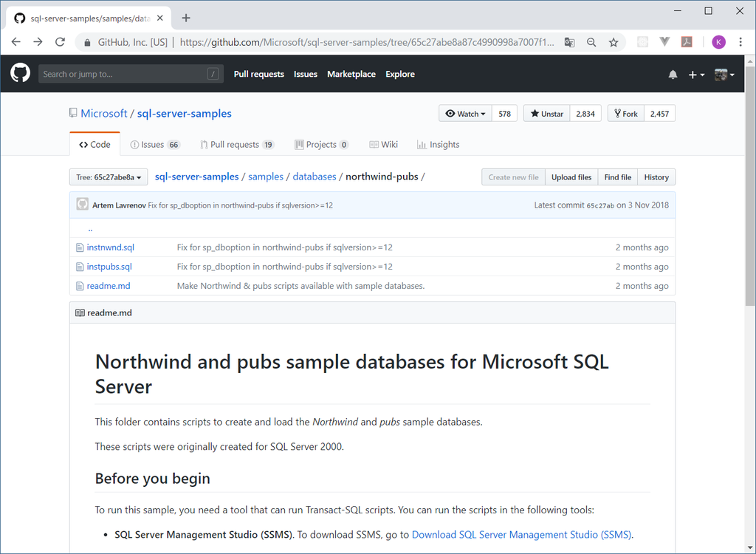Screen dimensions: 756x554
Task: Click Pull requests in top navigation
Action: point(259,74)
